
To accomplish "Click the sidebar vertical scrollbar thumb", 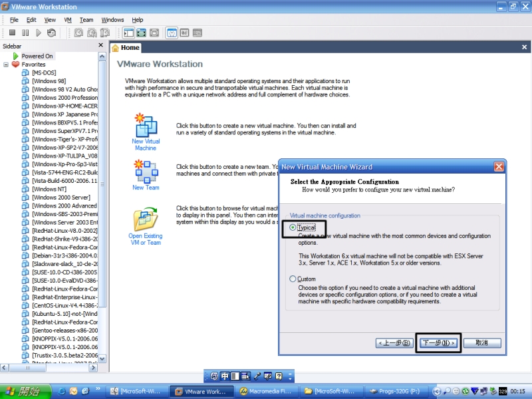I will [102, 184].
